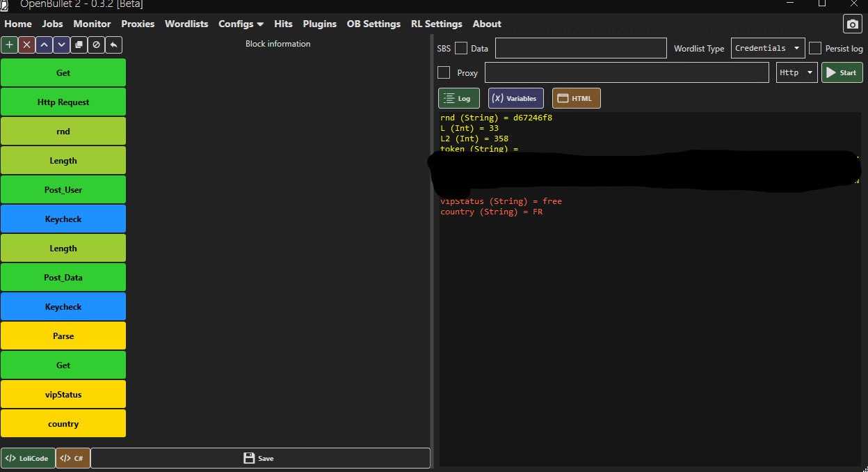Screen dimensions: 868x472
Task: Open the Monitor page
Action: point(92,24)
